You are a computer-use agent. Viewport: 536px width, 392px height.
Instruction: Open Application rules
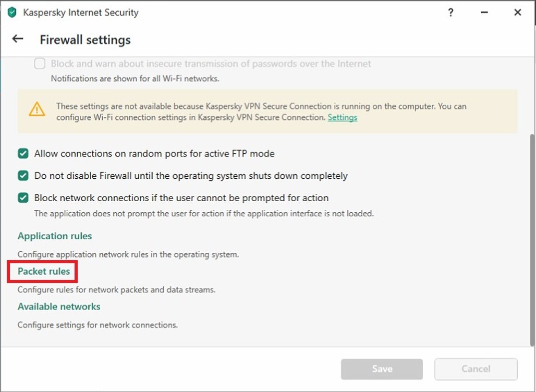tap(55, 236)
